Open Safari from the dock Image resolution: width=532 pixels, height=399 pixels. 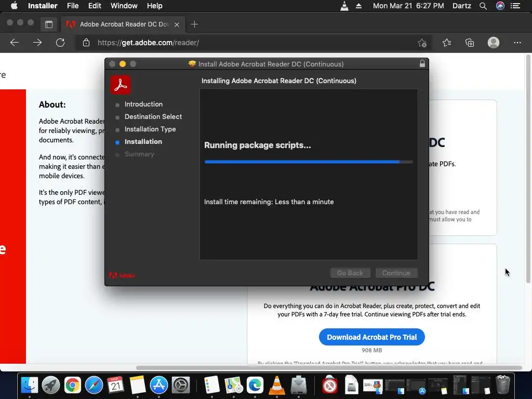pyautogui.click(x=94, y=385)
